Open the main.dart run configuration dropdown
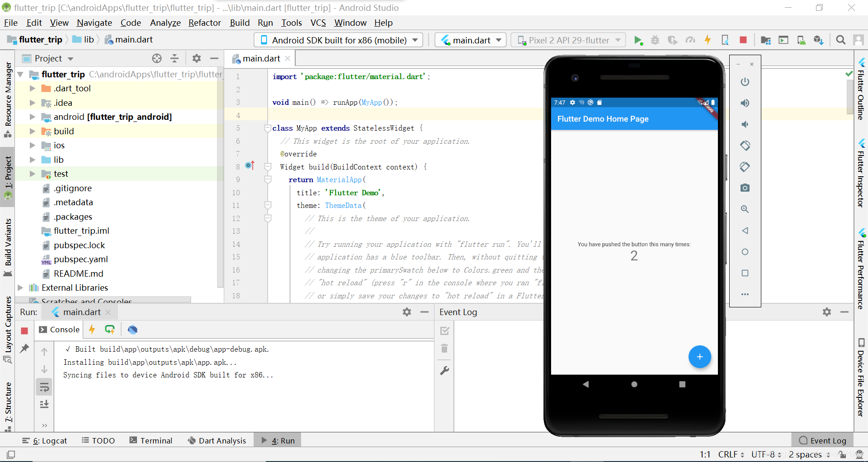Image resolution: width=868 pixels, height=462 pixels. [471, 40]
